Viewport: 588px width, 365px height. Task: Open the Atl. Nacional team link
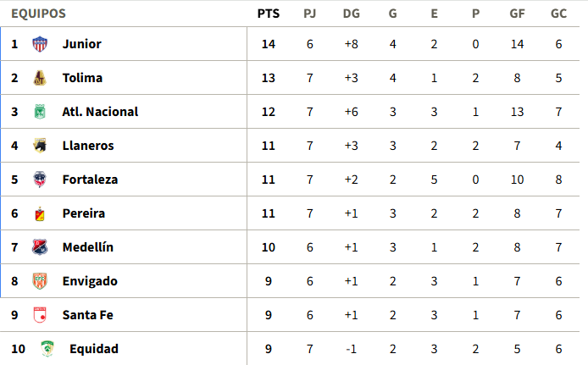pyautogui.click(x=100, y=112)
